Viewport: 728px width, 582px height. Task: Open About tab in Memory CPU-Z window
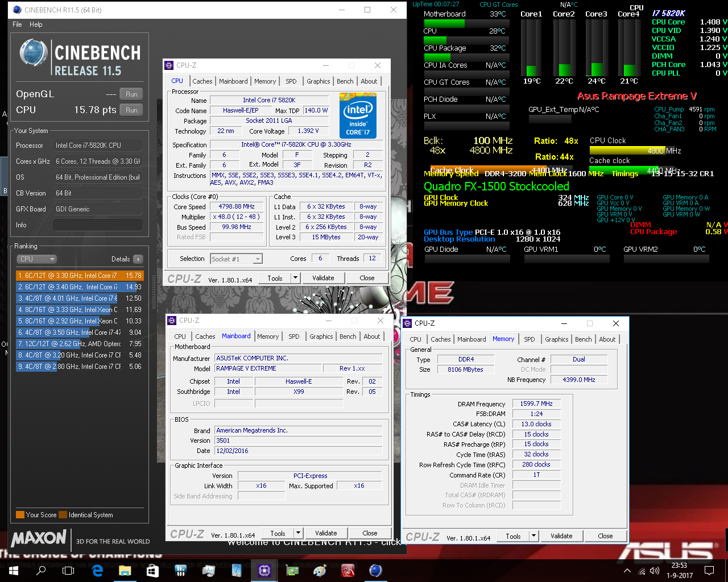pyautogui.click(x=607, y=339)
